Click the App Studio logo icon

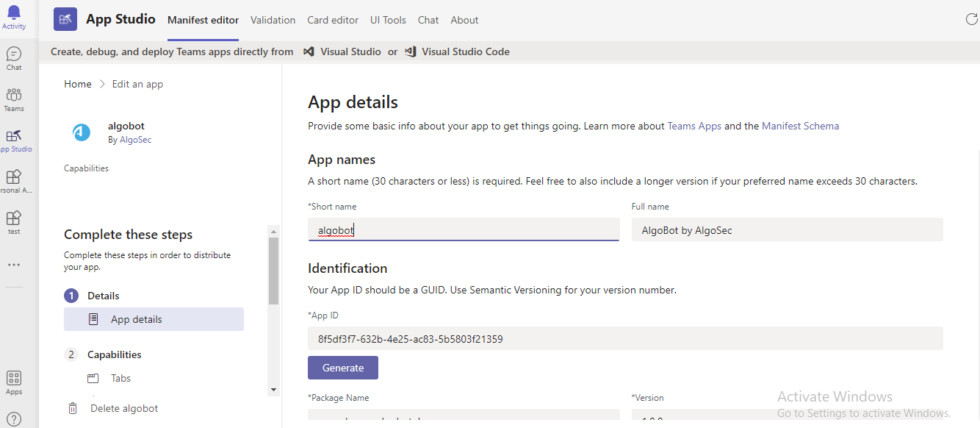pyautogui.click(x=65, y=19)
